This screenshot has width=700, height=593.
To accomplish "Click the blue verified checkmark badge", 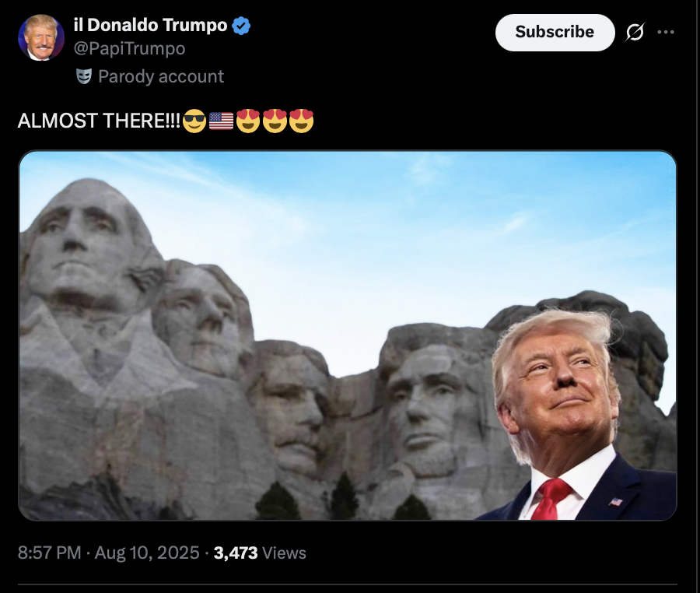I will tap(241, 26).
